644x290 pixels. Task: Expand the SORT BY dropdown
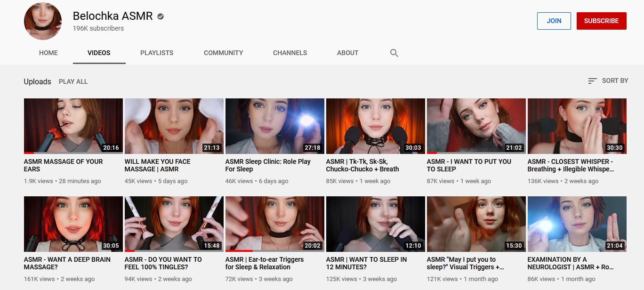tap(608, 81)
